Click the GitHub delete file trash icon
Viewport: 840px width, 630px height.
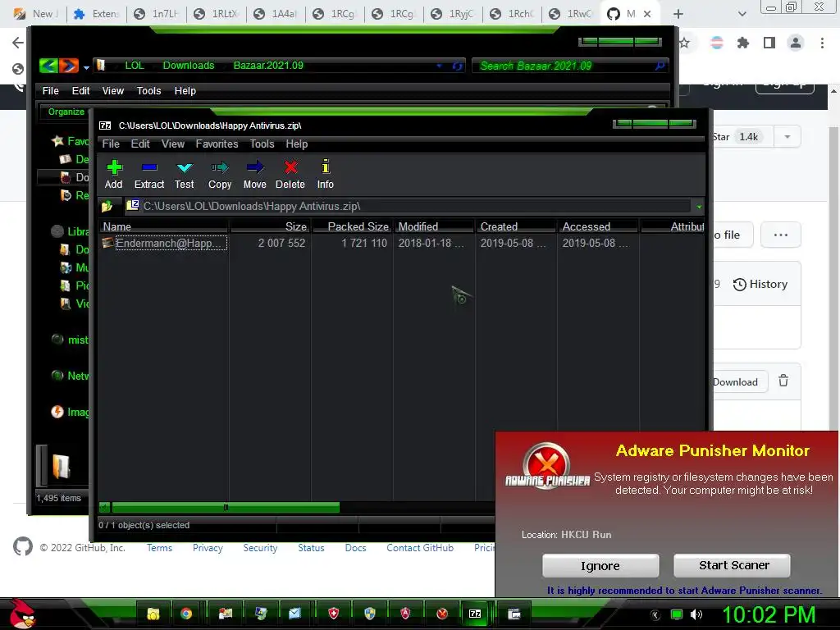783,381
